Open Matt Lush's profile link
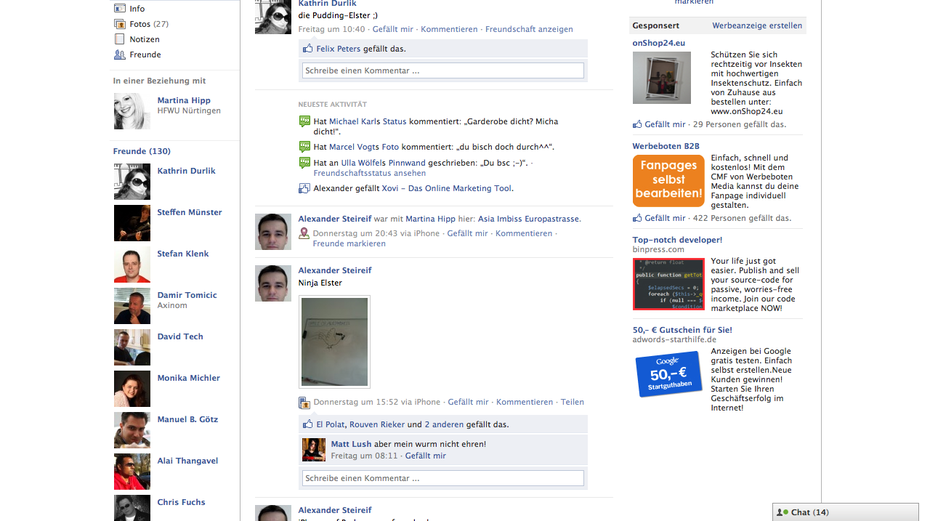The width and height of the screenshot is (930, 521). pyautogui.click(x=351, y=444)
